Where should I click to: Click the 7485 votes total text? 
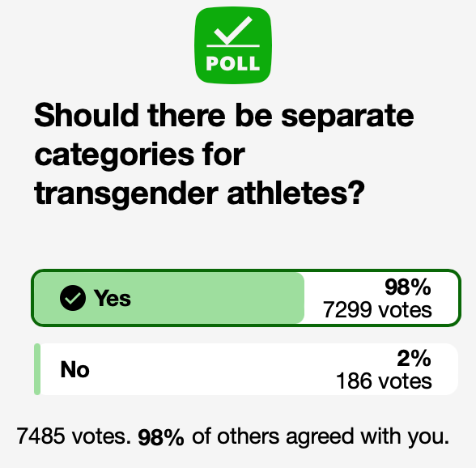coord(74,436)
